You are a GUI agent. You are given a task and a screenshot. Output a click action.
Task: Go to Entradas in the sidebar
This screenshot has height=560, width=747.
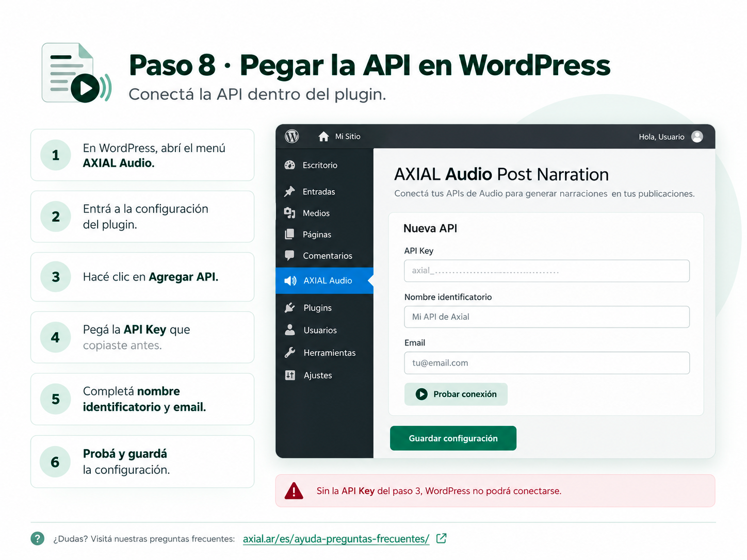(324, 191)
